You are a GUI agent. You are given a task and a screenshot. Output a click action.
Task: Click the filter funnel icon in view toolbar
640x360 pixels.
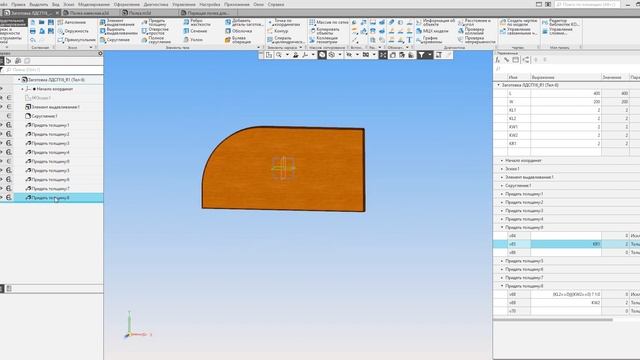tap(421, 55)
